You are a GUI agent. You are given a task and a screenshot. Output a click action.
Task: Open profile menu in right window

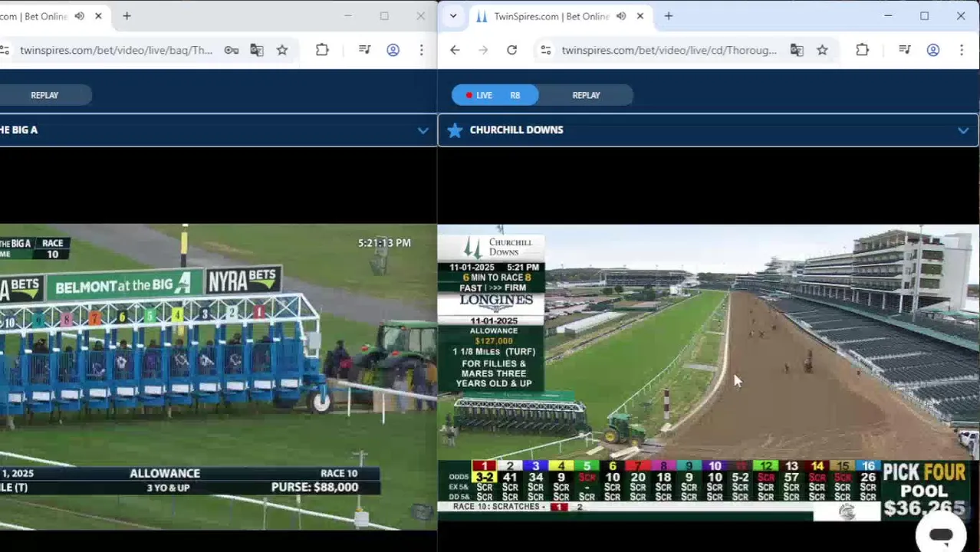pyautogui.click(x=933, y=50)
